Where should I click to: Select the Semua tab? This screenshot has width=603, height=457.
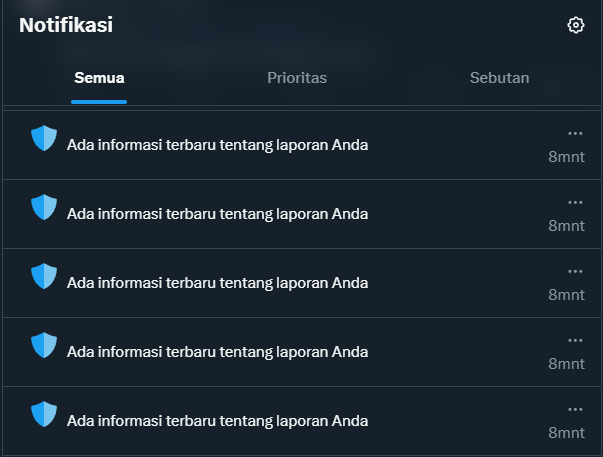click(99, 78)
